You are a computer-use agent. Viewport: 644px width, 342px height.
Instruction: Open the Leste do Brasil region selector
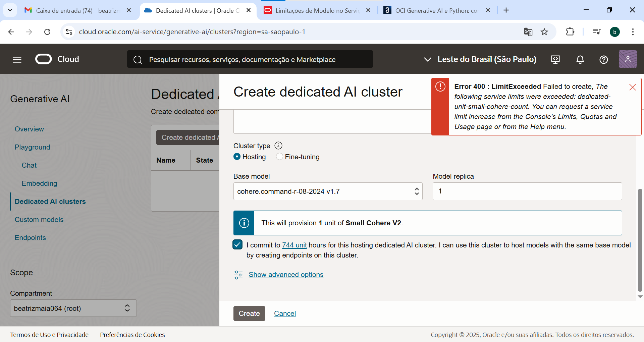(x=480, y=59)
